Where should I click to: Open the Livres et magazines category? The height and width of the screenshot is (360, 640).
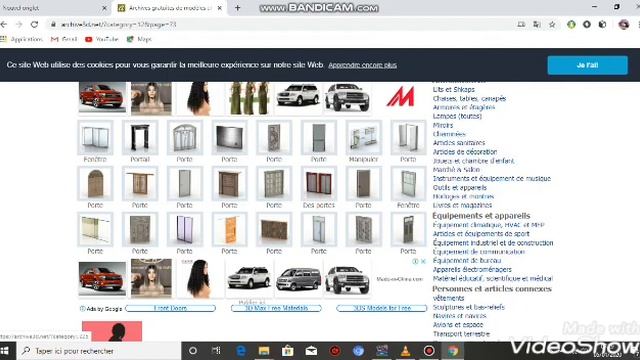[462, 206]
